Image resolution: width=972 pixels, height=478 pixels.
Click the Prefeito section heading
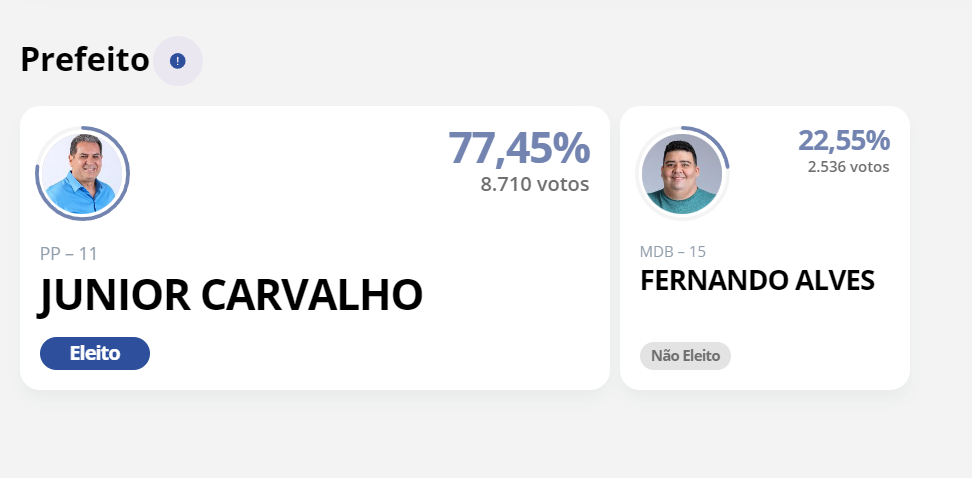85,60
